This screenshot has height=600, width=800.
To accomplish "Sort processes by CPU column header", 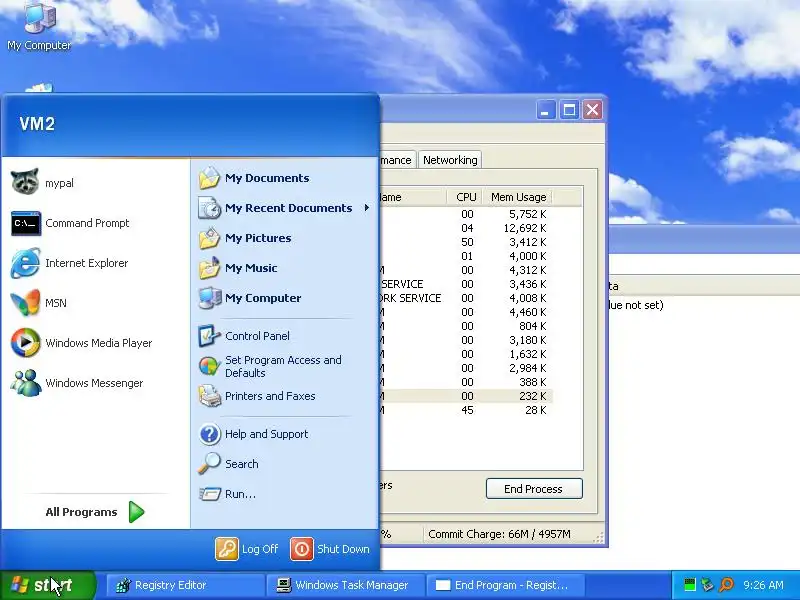I will click(466, 197).
